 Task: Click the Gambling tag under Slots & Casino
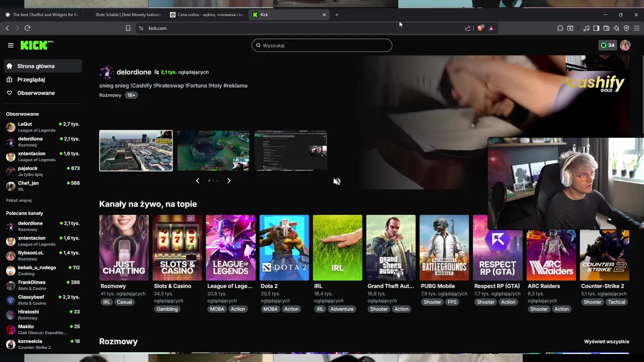click(167, 309)
